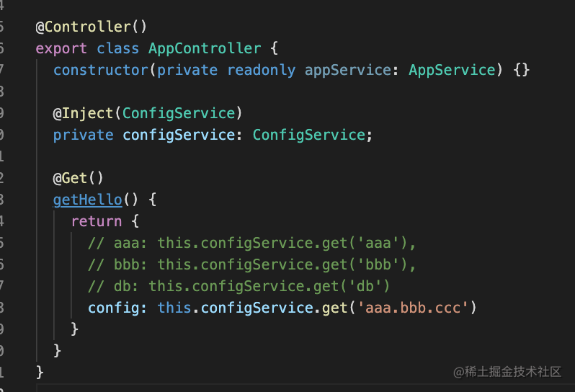Click the @Get decorator
Image resolution: width=575 pixels, height=392 pixels.
[70, 178]
